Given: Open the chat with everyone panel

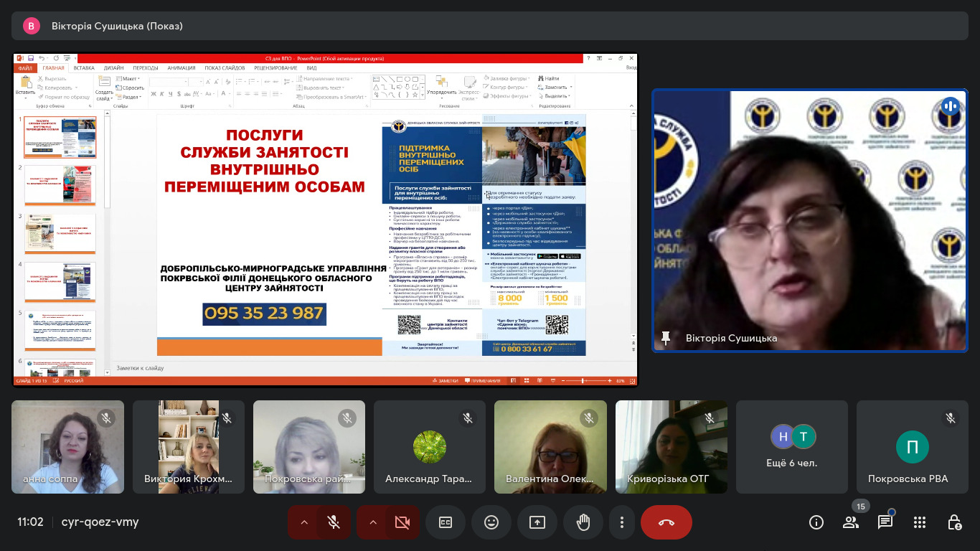Looking at the screenshot, I should (x=885, y=522).
